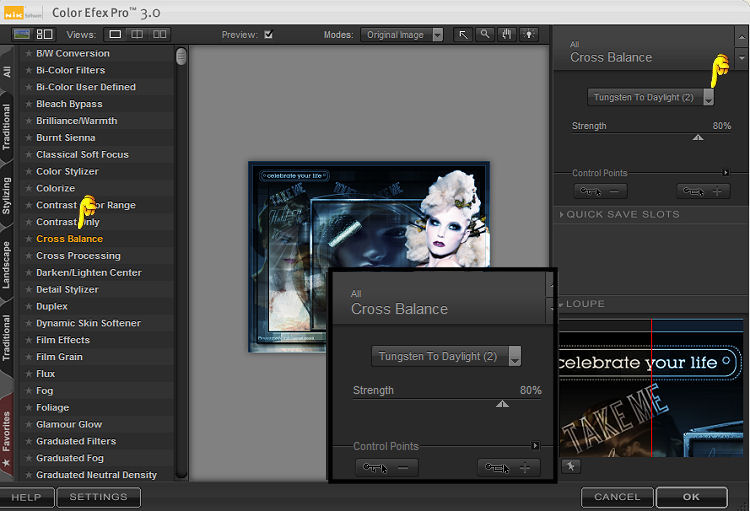Click the OK button
Image resolution: width=750 pixels, height=511 pixels.
(x=691, y=496)
